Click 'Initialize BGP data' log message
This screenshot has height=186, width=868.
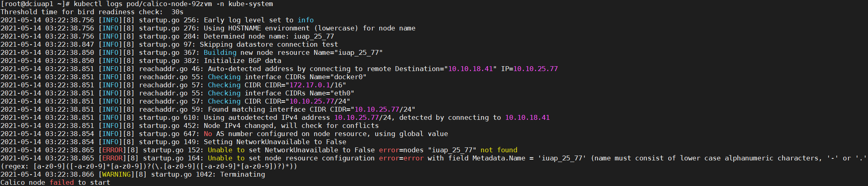(x=243, y=61)
